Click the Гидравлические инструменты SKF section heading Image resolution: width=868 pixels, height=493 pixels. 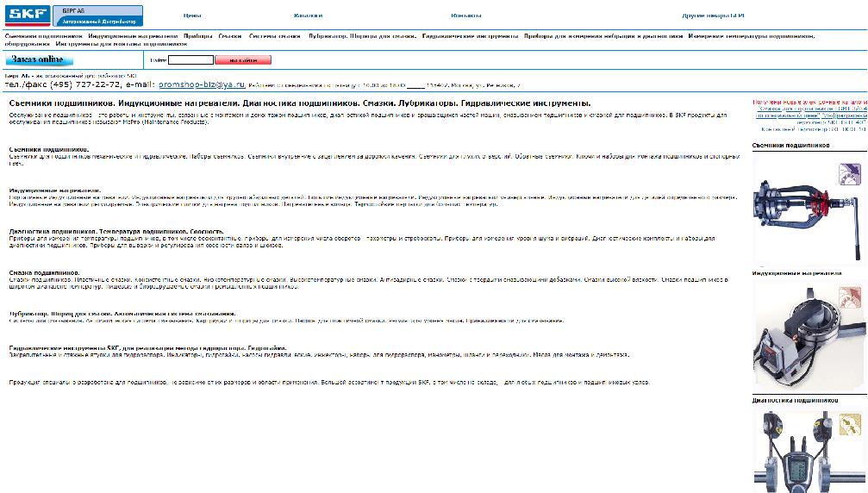pyautogui.click(x=147, y=348)
